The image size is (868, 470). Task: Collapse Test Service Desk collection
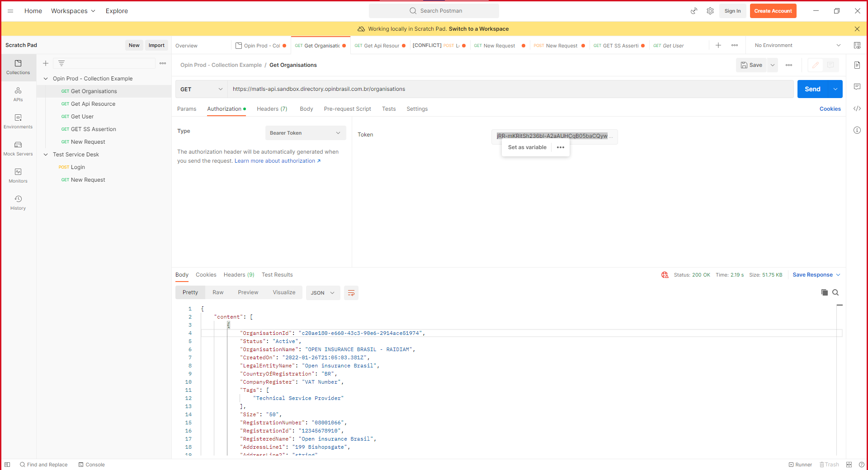click(x=46, y=155)
